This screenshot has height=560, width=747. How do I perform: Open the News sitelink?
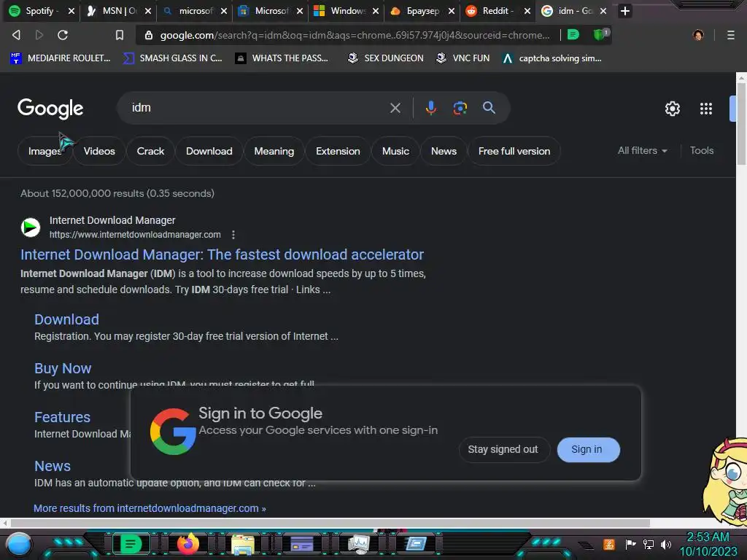[x=53, y=466]
